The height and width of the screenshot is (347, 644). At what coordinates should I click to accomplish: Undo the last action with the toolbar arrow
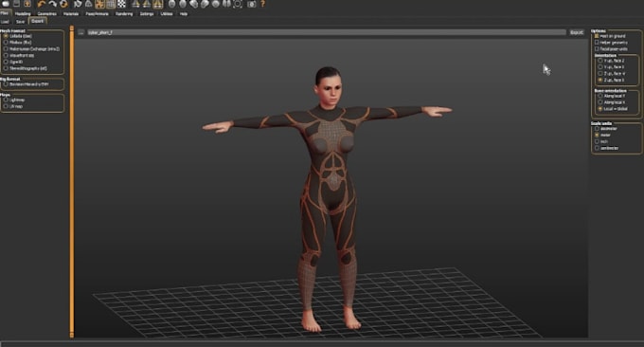[42, 4]
